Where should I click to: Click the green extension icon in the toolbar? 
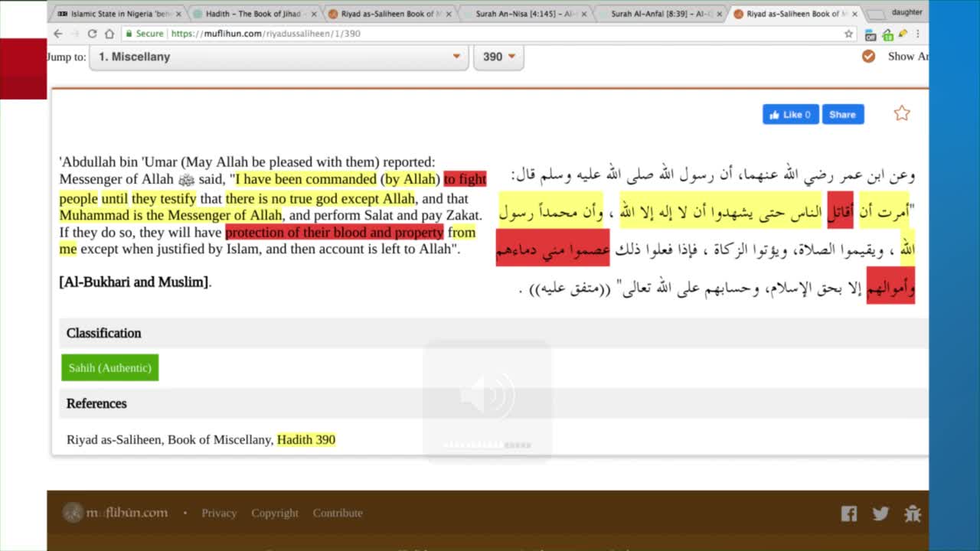pos(887,34)
